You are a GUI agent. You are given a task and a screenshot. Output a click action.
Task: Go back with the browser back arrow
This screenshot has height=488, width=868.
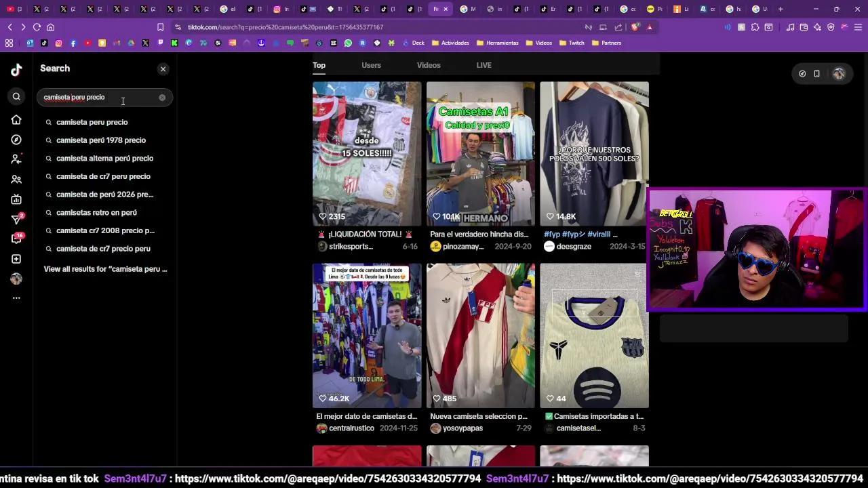coord(9,27)
